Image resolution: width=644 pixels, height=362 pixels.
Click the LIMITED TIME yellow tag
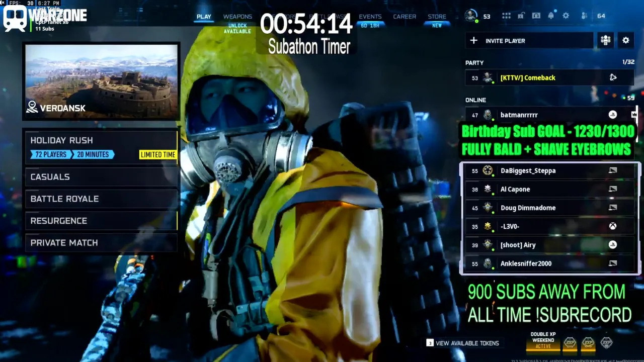(158, 154)
